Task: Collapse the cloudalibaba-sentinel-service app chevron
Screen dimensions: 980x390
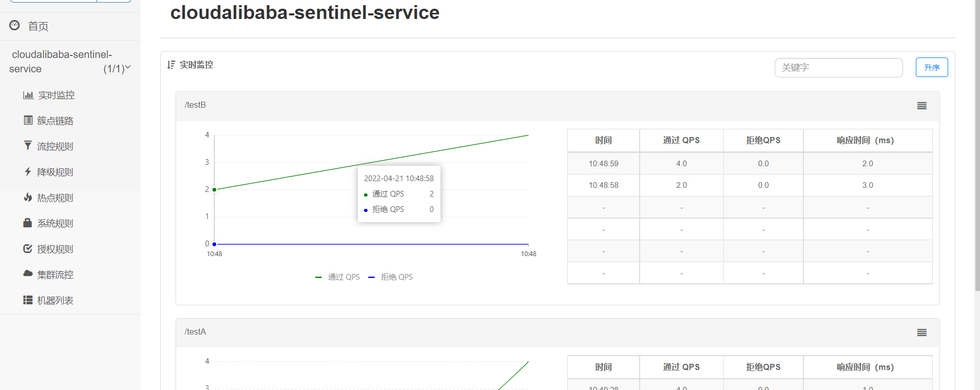Action: pos(128,67)
